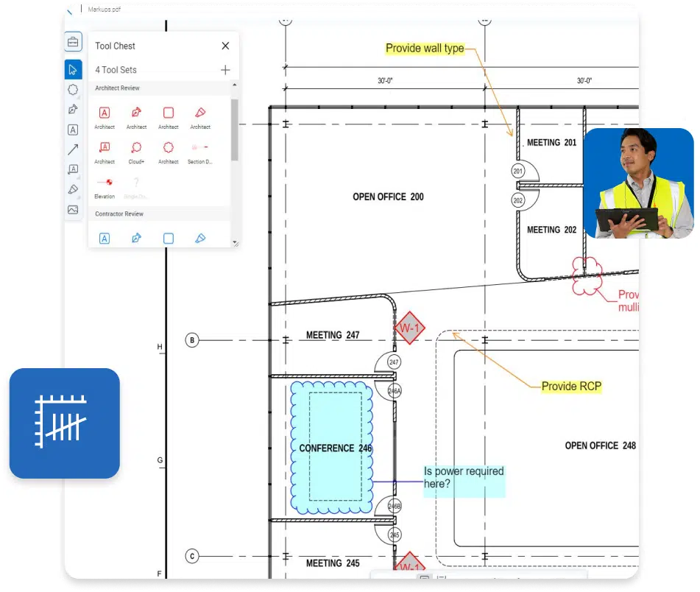Click the image insert tool in sidebar
The height and width of the screenshot is (592, 700).
[x=73, y=210]
